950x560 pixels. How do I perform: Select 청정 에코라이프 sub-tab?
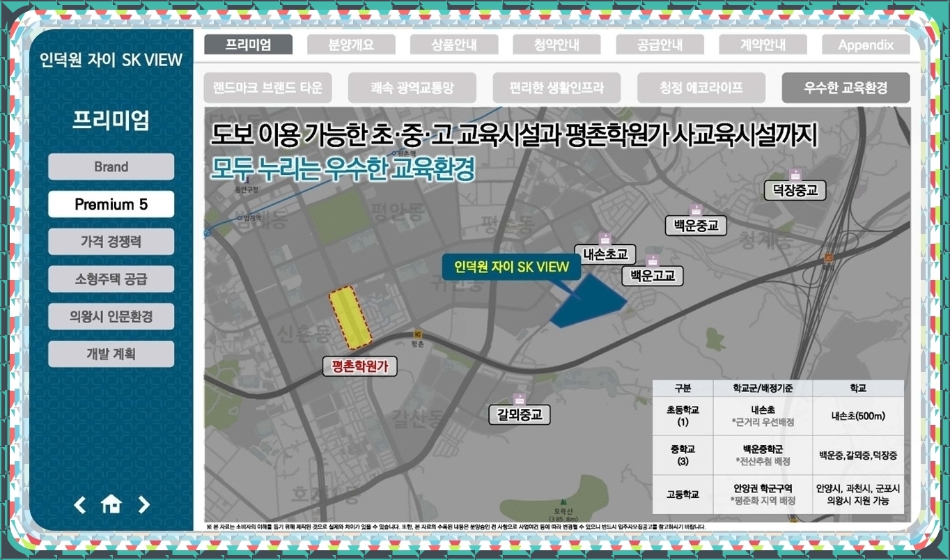click(x=701, y=88)
